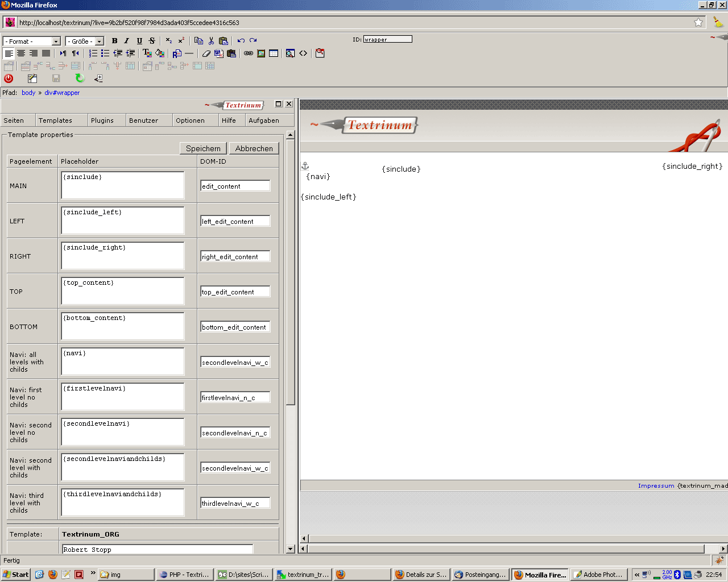728x582 pixels.
Task: Toggle strikethrough formatting
Action: coord(152,41)
